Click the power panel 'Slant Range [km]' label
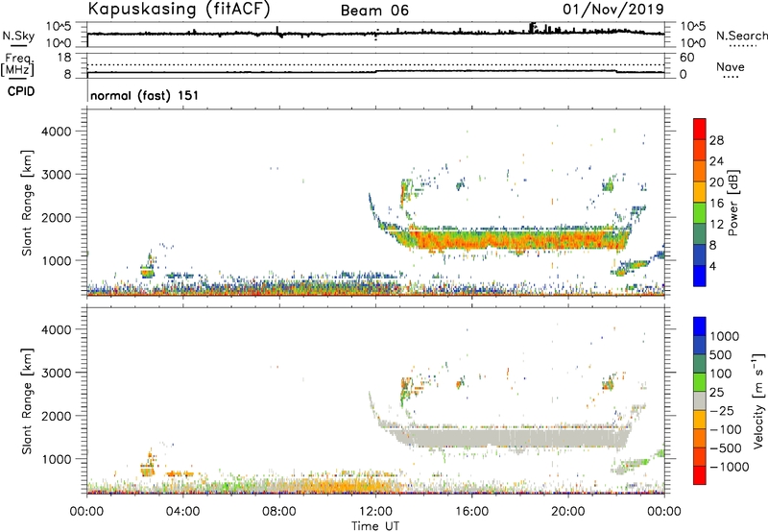 pyautogui.click(x=27, y=203)
